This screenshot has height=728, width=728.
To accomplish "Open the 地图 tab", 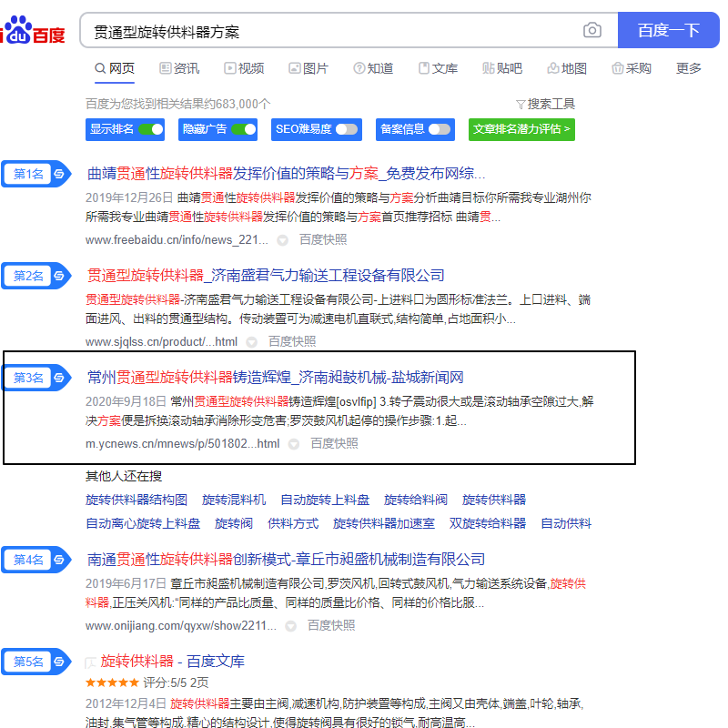I will pos(567,69).
